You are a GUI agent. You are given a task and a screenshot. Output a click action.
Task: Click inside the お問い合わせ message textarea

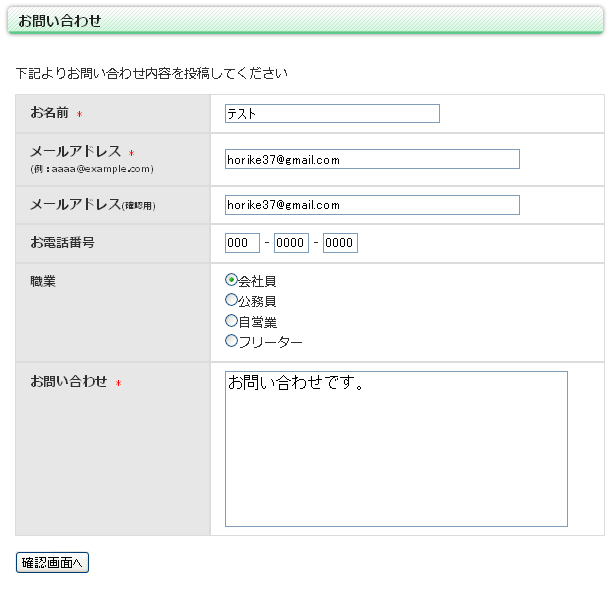click(x=396, y=448)
